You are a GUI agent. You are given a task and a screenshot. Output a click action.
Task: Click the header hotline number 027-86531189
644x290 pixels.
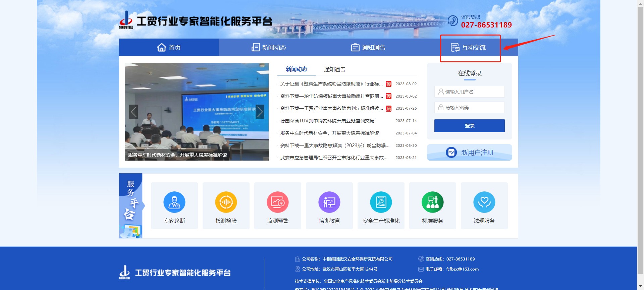pos(486,25)
